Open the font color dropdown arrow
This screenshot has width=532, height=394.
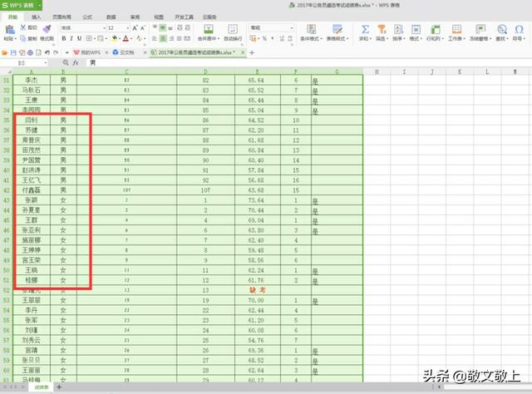click(x=131, y=39)
